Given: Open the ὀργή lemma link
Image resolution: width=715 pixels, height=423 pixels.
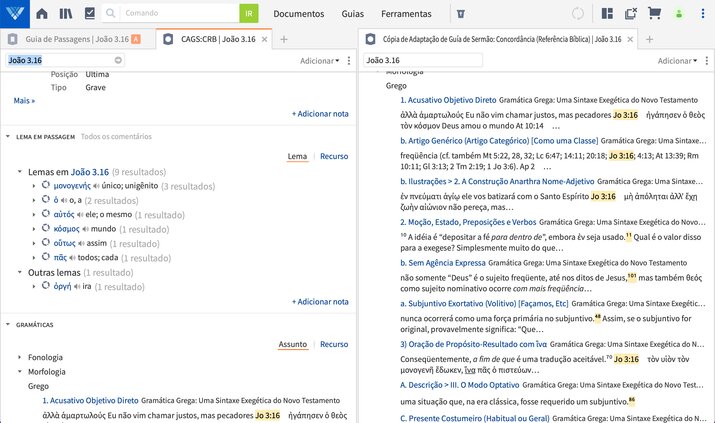Looking at the screenshot, I should (62, 287).
